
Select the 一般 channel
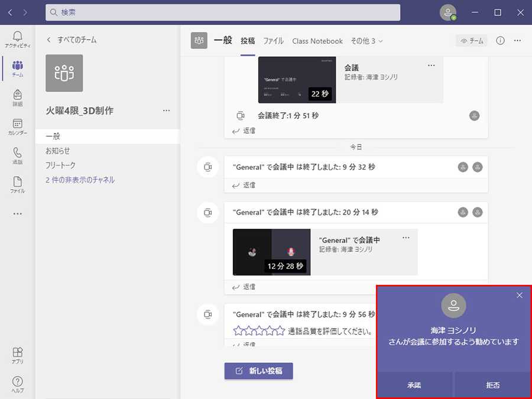click(x=108, y=137)
